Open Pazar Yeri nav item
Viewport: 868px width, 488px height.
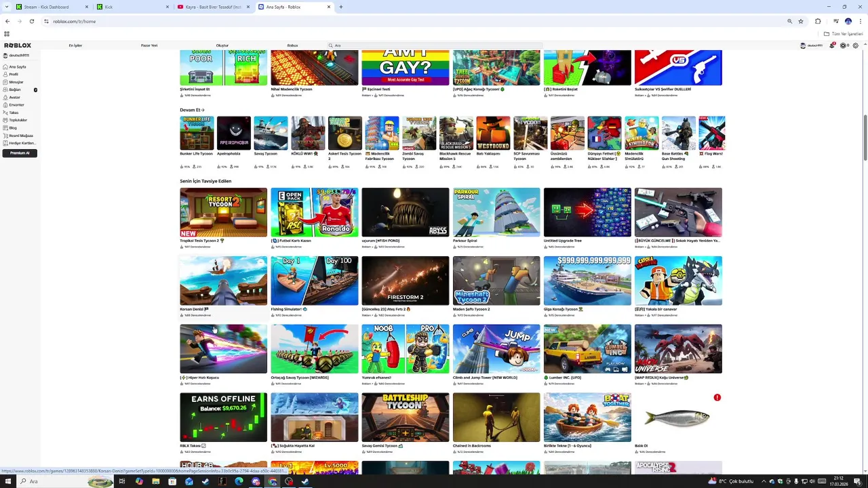(149, 45)
